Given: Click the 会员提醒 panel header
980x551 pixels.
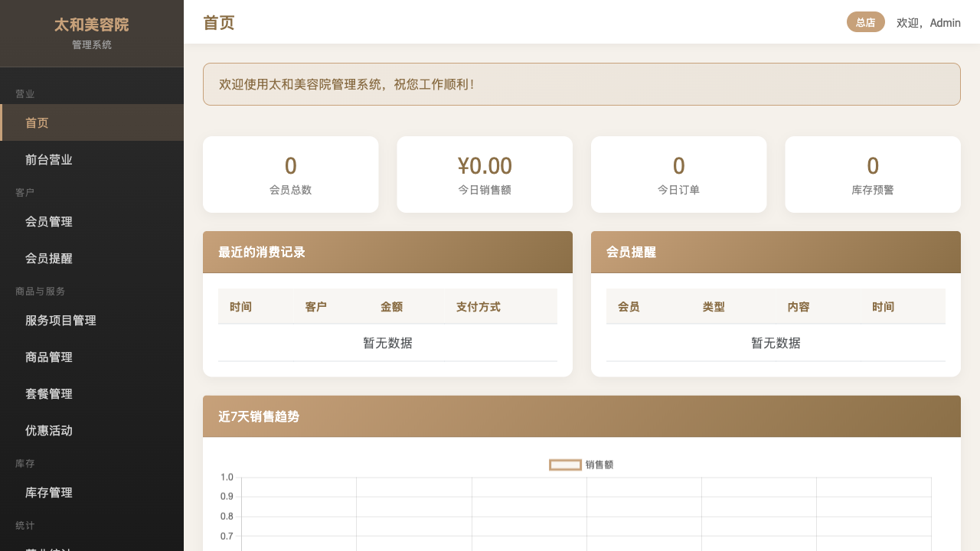Looking at the screenshot, I should coord(776,252).
